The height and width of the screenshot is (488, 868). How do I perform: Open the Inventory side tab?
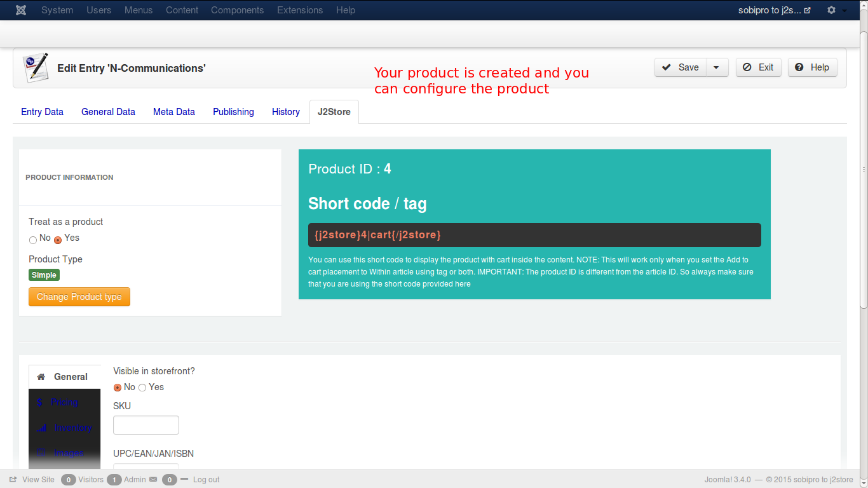[65, 428]
